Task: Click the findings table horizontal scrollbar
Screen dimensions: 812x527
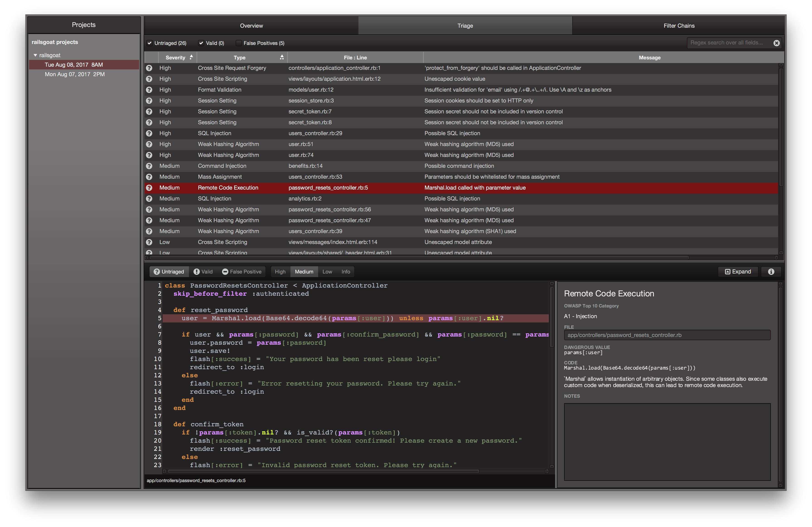Action: tap(419, 258)
